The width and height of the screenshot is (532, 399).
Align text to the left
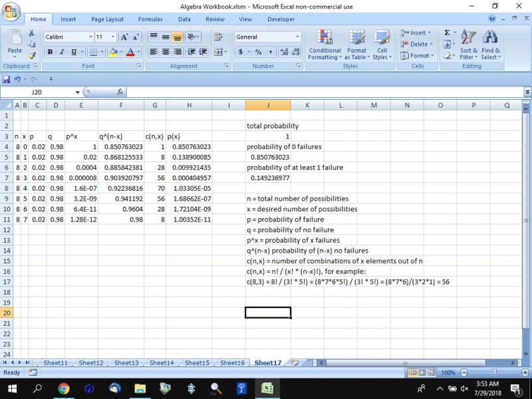[x=154, y=52]
